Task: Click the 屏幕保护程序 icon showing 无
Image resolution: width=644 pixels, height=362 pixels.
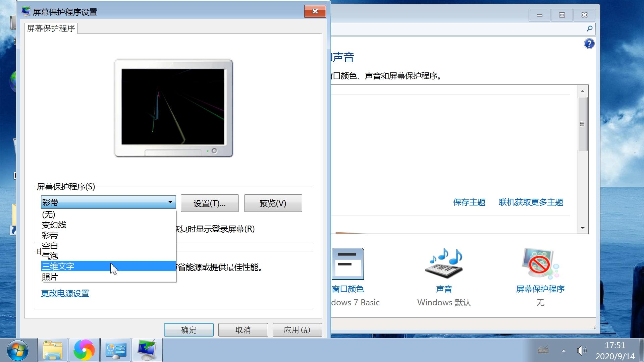Action: [539, 263]
